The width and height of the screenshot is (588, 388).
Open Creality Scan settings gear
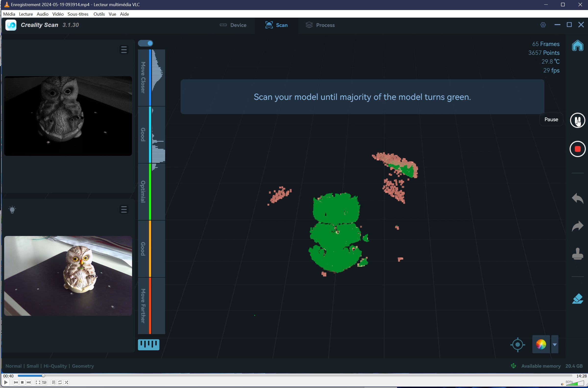543,25
